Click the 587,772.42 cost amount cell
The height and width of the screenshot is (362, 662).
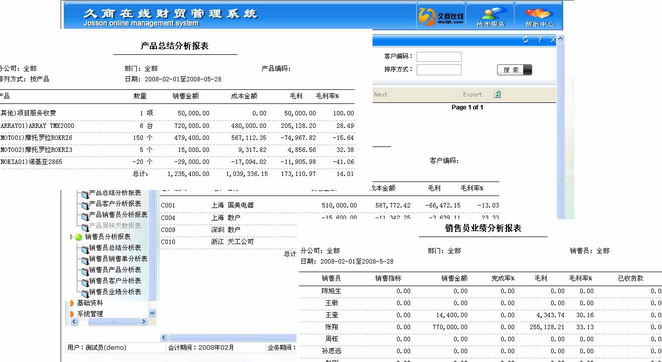click(393, 206)
